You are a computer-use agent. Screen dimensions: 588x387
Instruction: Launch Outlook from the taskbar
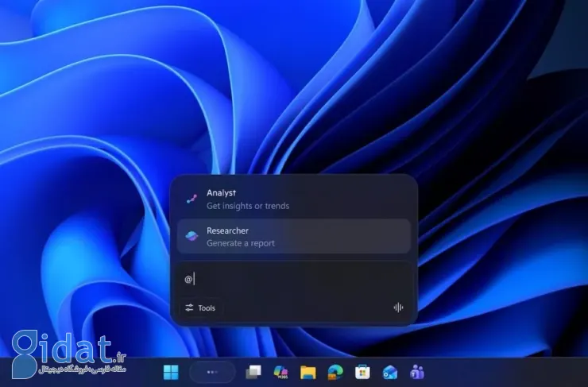click(389, 372)
